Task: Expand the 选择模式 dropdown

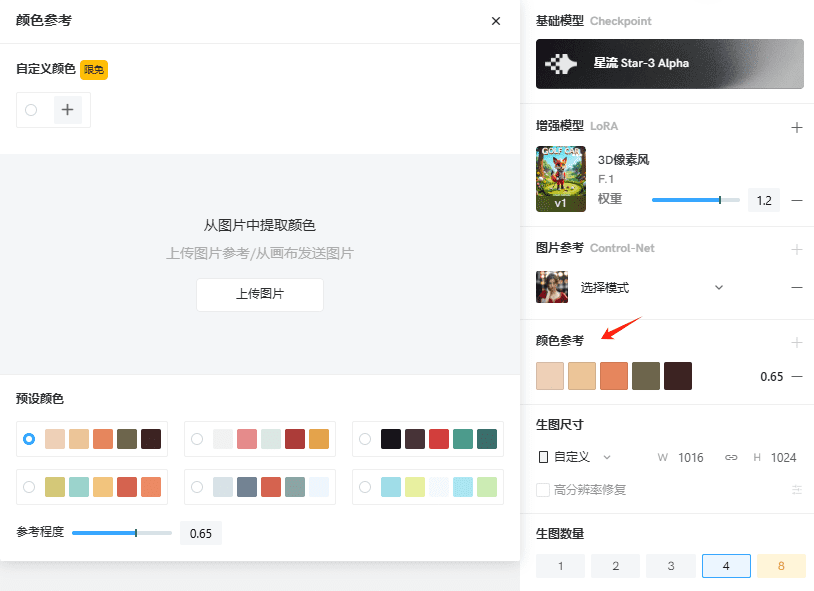Action: (718, 287)
